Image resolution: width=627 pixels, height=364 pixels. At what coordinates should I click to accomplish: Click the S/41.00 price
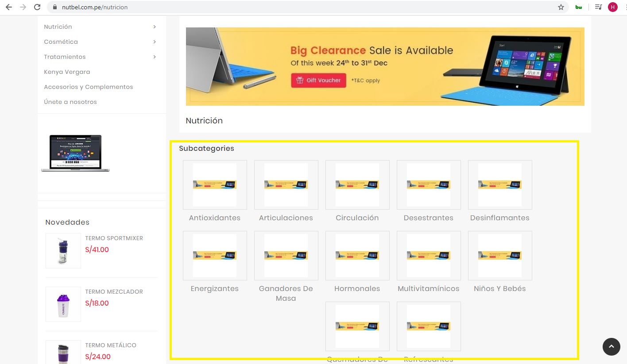click(x=97, y=249)
